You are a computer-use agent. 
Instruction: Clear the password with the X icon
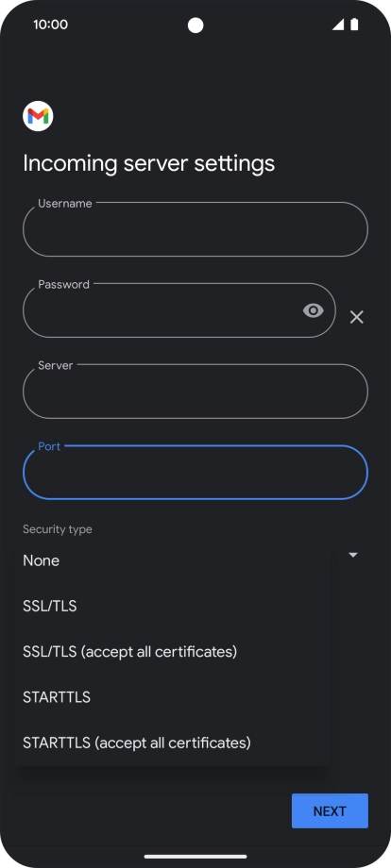[357, 317]
